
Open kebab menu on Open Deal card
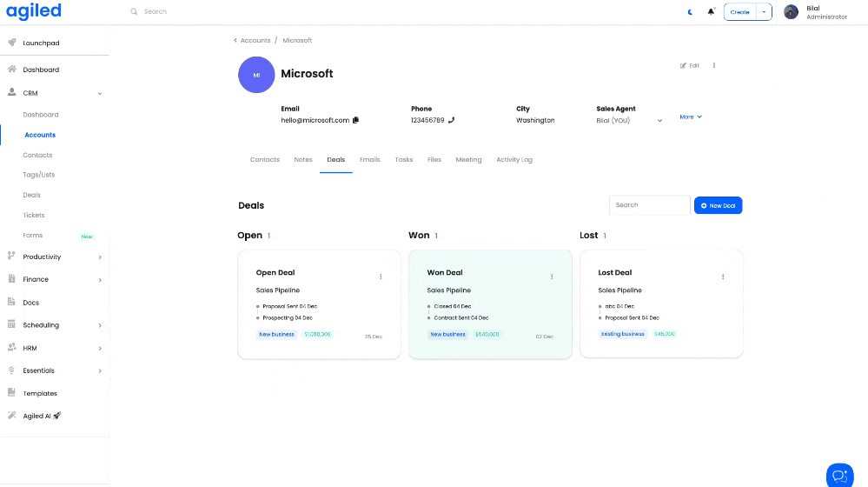pyautogui.click(x=381, y=277)
